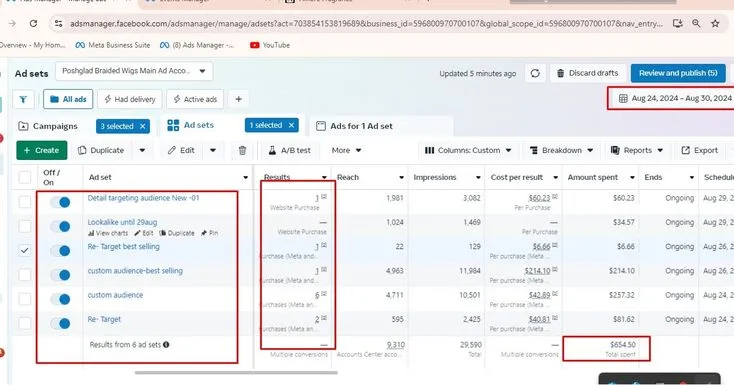This screenshot has height=385, width=734.
Task: Open the More dropdown menu
Action: 346,150
